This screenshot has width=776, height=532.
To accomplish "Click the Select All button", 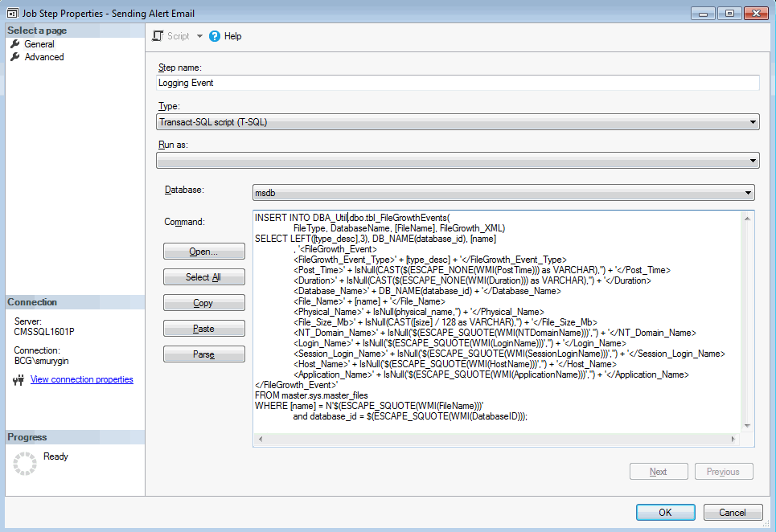I will click(203, 277).
